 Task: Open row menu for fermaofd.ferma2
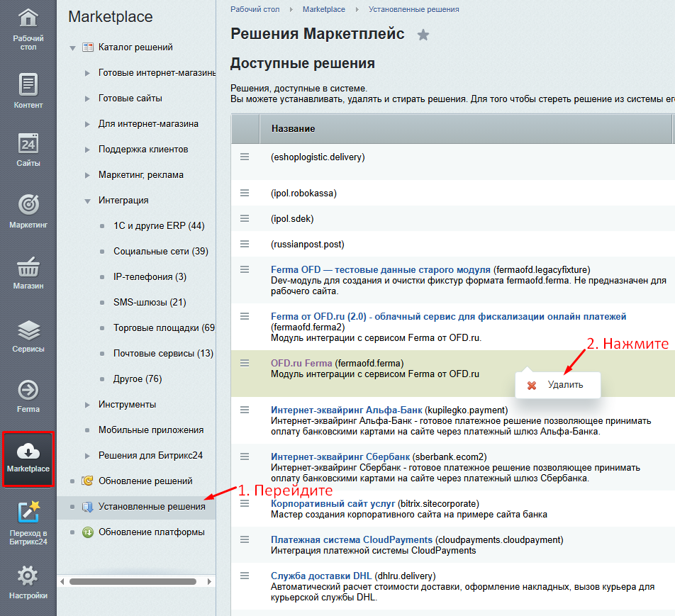pyautogui.click(x=245, y=316)
